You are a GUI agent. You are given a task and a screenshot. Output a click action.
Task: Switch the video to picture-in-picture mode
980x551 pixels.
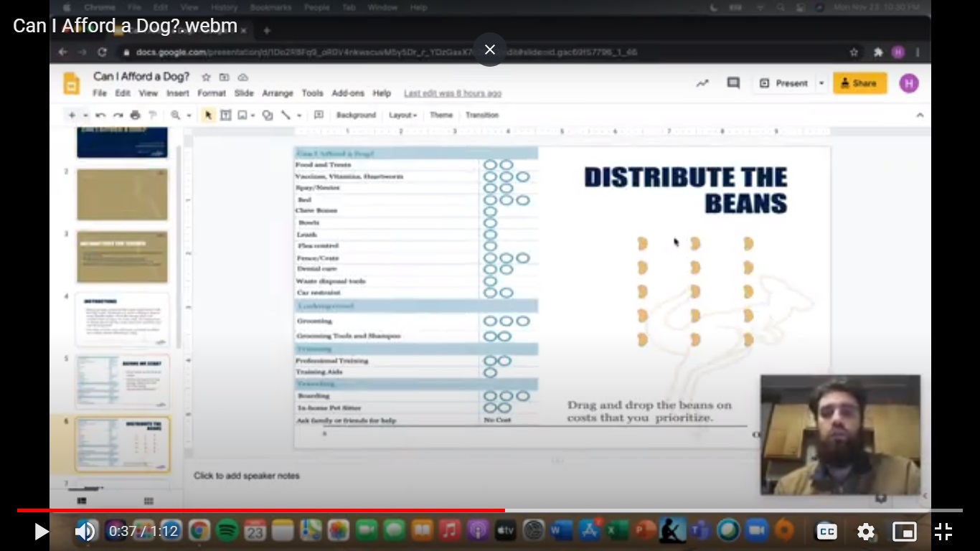tap(904, 532)
